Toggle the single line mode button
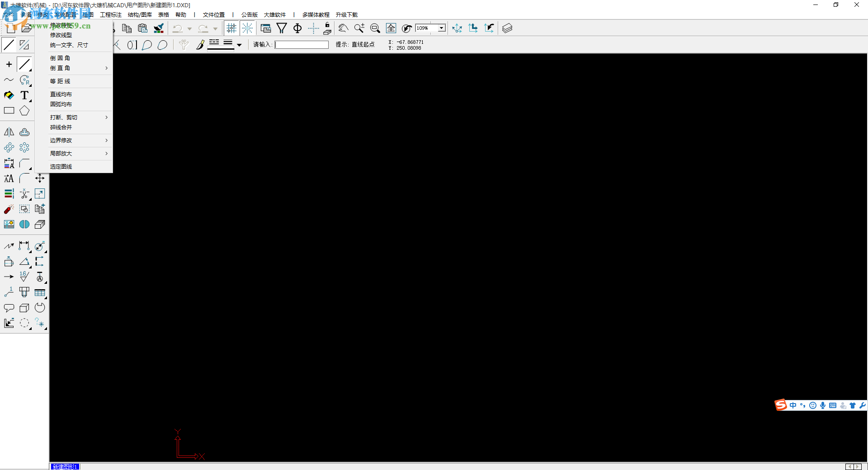The image size is (868, 470). (x=9, y=45)
